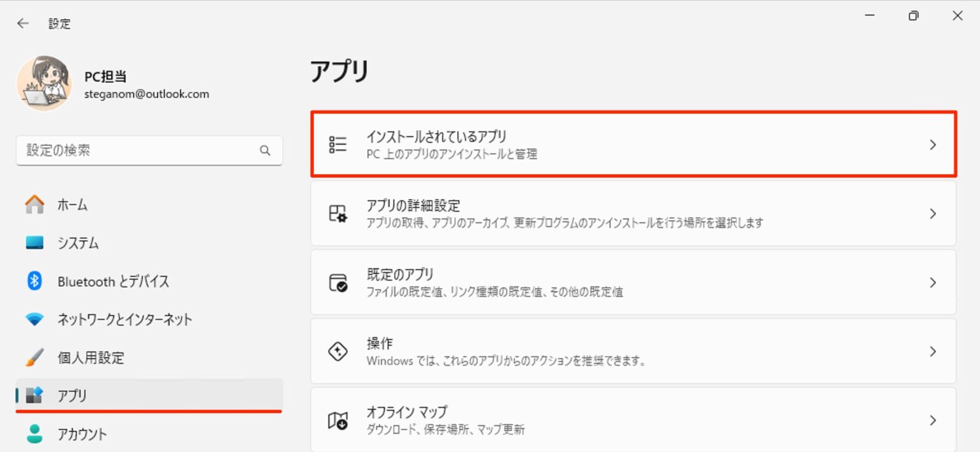Open the offline maps download icon

[x=337, y=419]
